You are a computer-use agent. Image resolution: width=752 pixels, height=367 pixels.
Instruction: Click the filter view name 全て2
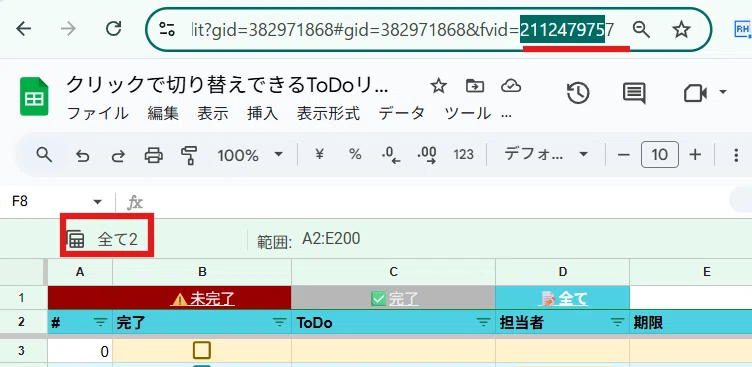118,239
